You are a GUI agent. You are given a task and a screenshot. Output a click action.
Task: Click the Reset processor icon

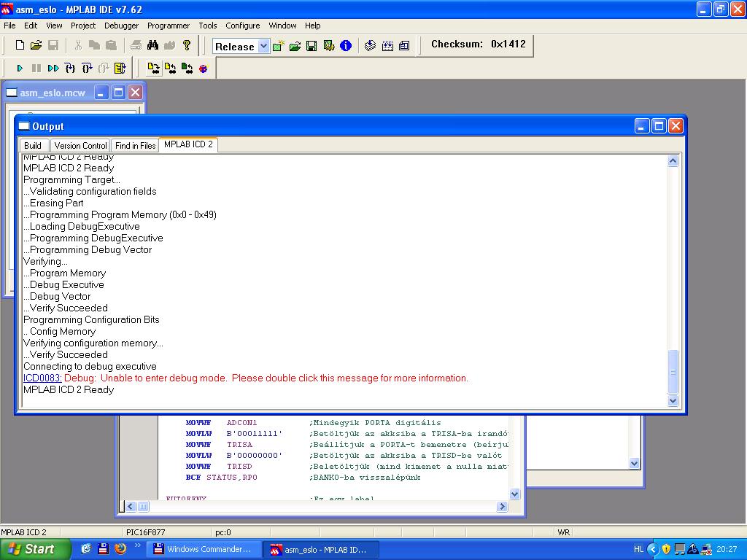(x=120, y=69)
